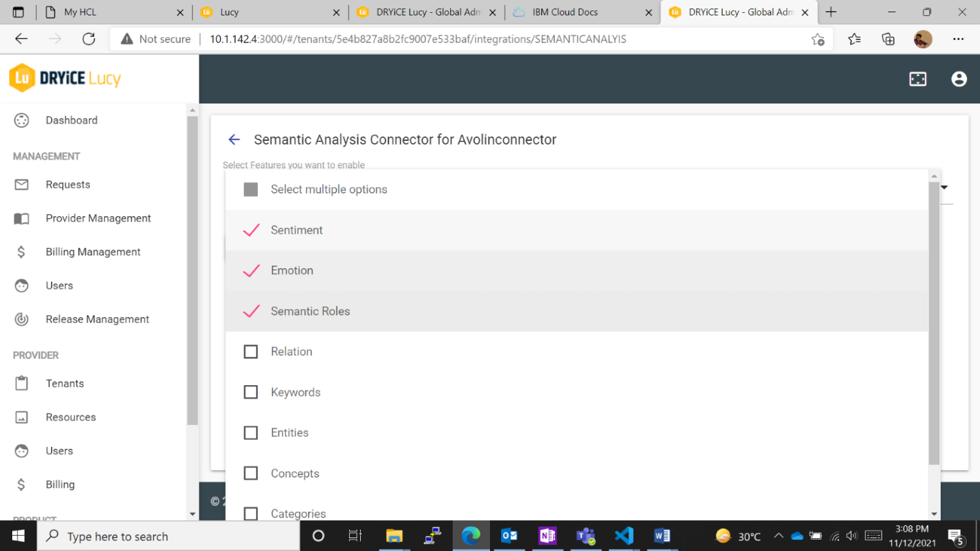Open the Windows Start menu

[18, 536]
